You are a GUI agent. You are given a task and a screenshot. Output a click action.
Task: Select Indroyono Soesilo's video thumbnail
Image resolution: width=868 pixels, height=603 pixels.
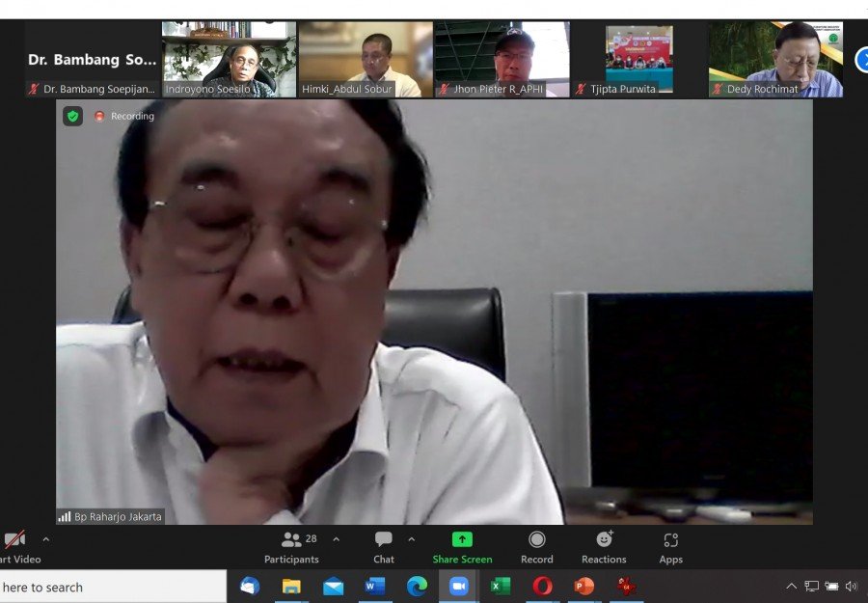click(x=230, y=59)
